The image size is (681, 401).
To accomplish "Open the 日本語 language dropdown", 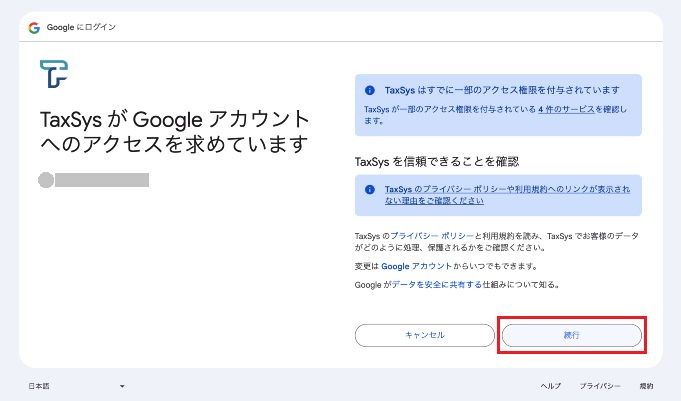I will pyautogui.click(x=76, y=386).
